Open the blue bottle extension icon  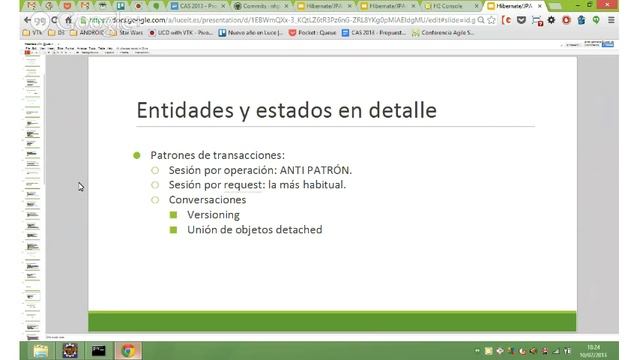click(x=581, y=20)
